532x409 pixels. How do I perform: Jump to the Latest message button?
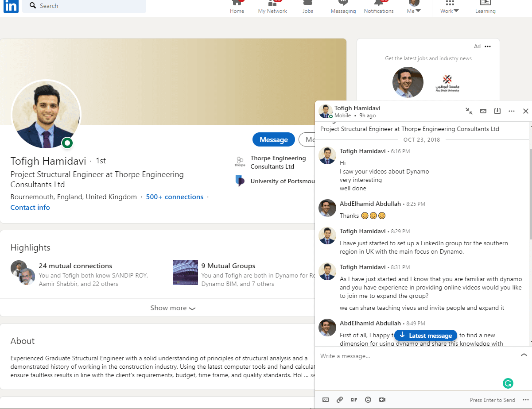pyautogui.click(x=426, y=336)
